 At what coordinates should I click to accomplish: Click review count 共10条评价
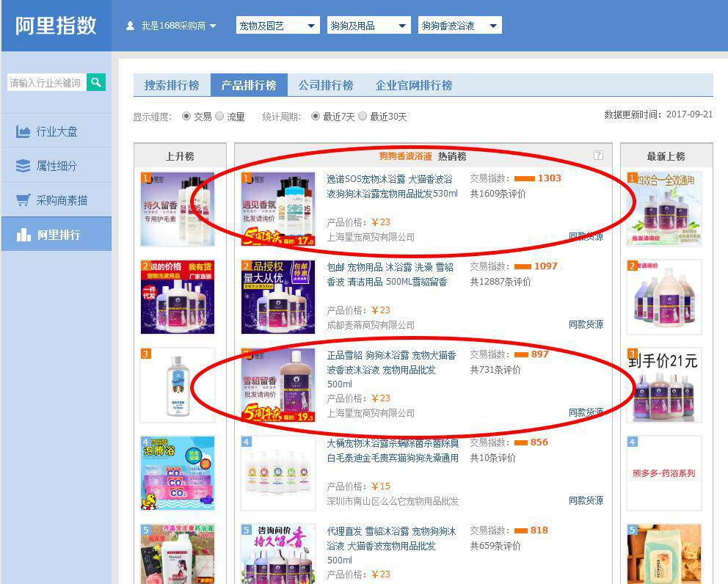click(x=492, y=458)
